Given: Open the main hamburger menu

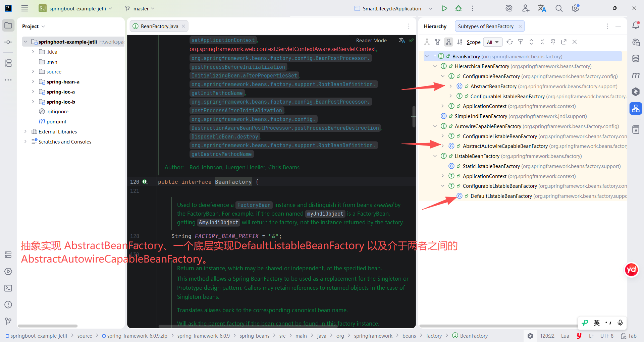Looking at the screenshot, I should click(x=24, y=8).
